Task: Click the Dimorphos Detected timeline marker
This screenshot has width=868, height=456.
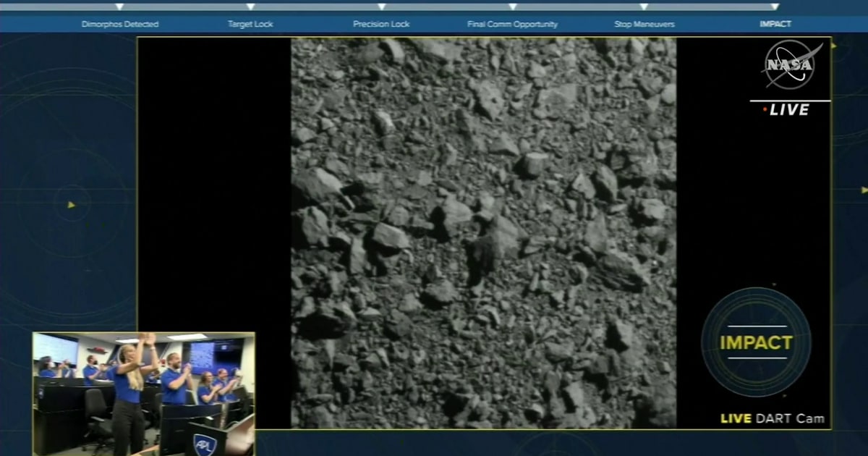Action: pyautogui.click(x=119, y=6)
